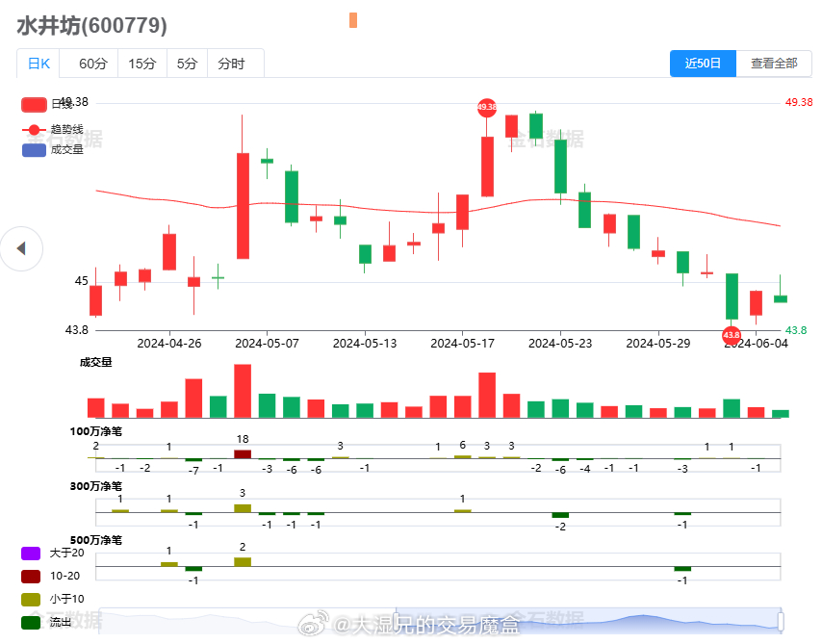The height and width of the screenshot is (644, 822).
Task: Open the 60分 chart tab
Action: (92, 64)
